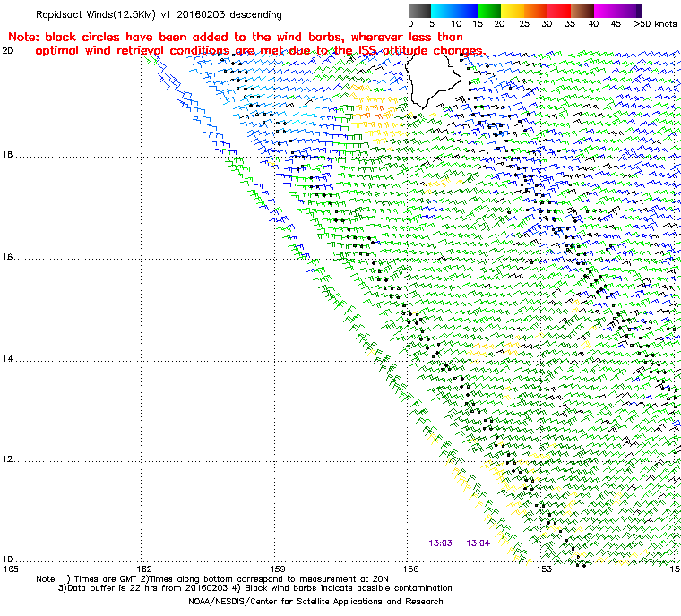
Task: Click the Hawaii Big Island outline
Action: [x=432, y=81]
